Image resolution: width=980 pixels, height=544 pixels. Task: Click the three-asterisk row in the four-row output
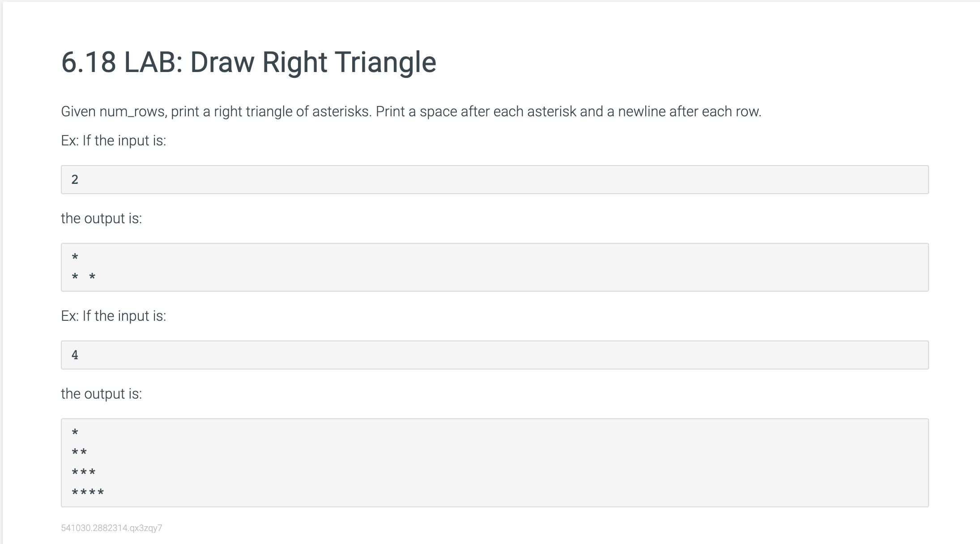coord(83,472)
